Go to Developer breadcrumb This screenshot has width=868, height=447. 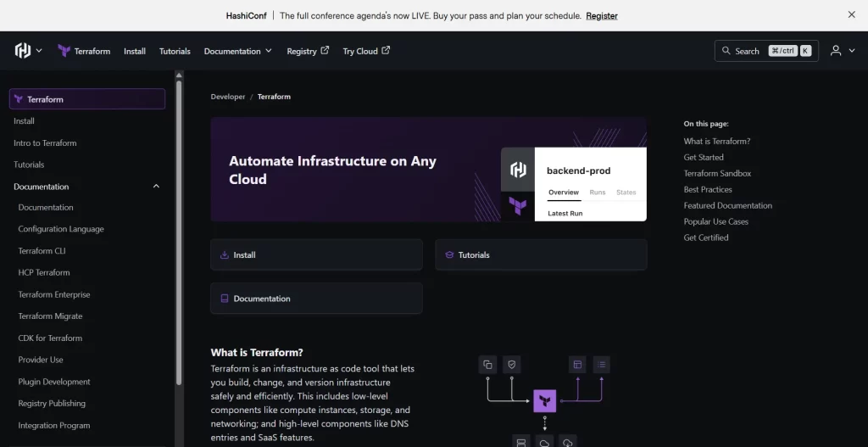pyautogui.click(x=227, y=97)
